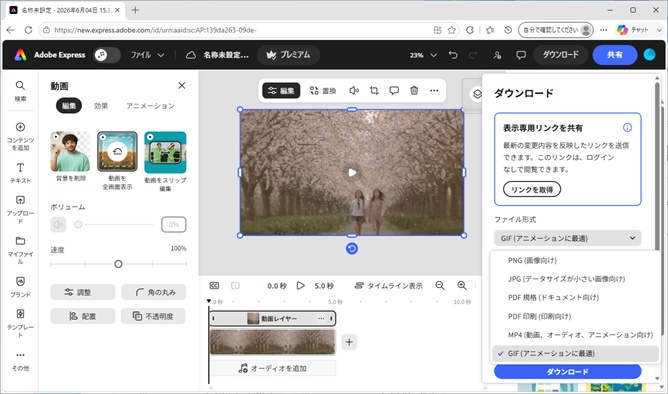Image resolution: width=668 pixels, height=394 pixels.
Task: Click the get link button
Action: (532, 190)
